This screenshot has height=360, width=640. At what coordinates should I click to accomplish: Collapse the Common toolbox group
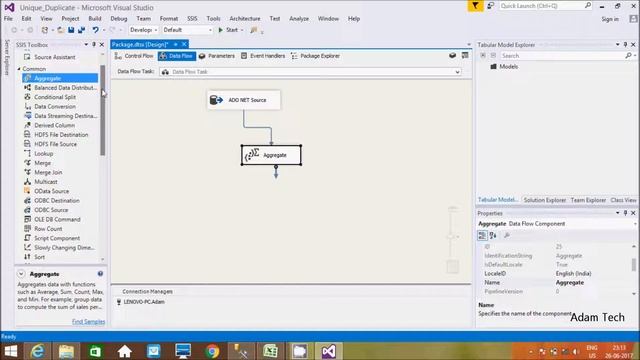(x=19, y=69)
